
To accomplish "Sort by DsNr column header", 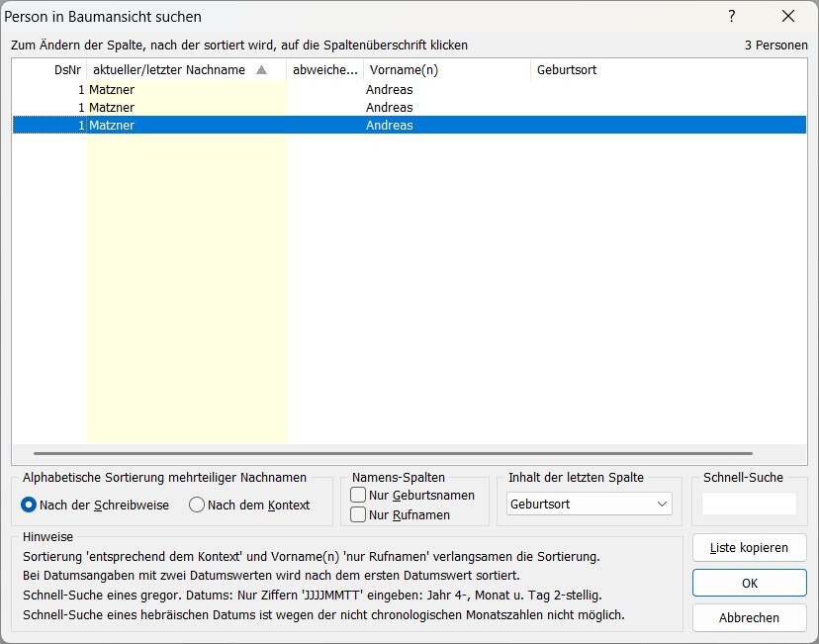I will (x=49, y=70).
